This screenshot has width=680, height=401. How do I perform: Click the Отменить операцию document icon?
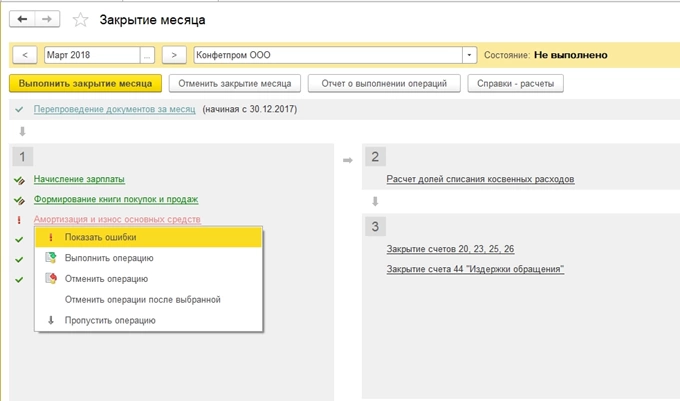(51, 278)
